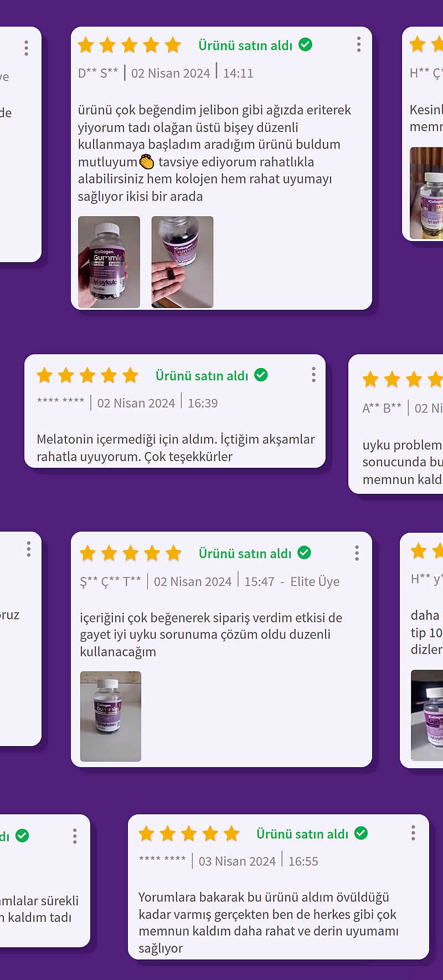The height and width of the screenshot is (980, 443).
Task: Open bottle-in-hand photo in D** S** review
Action: [109, 262]
